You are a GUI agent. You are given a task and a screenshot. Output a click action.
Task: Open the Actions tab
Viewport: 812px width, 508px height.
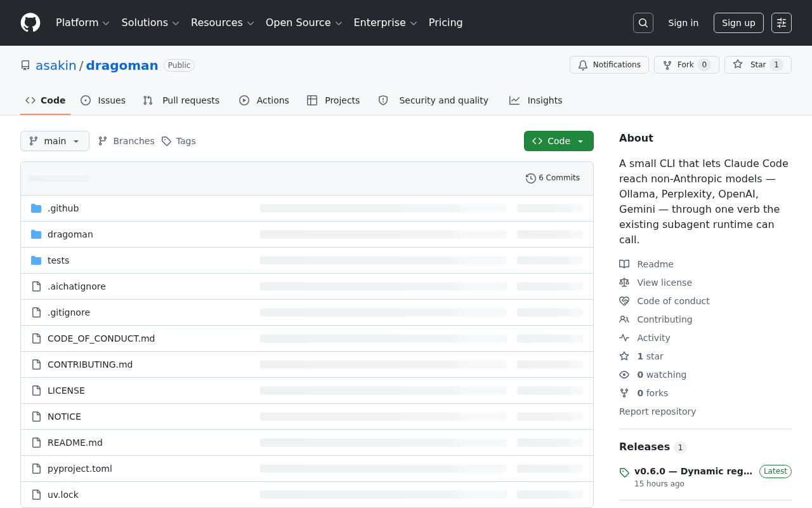click(264, 100)
